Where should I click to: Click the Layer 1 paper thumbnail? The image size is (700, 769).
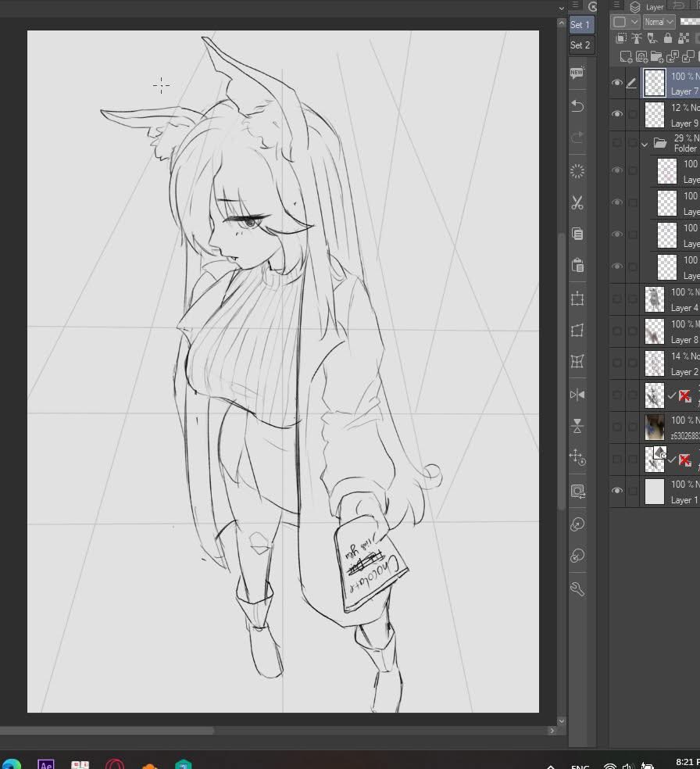click(655, 492)
